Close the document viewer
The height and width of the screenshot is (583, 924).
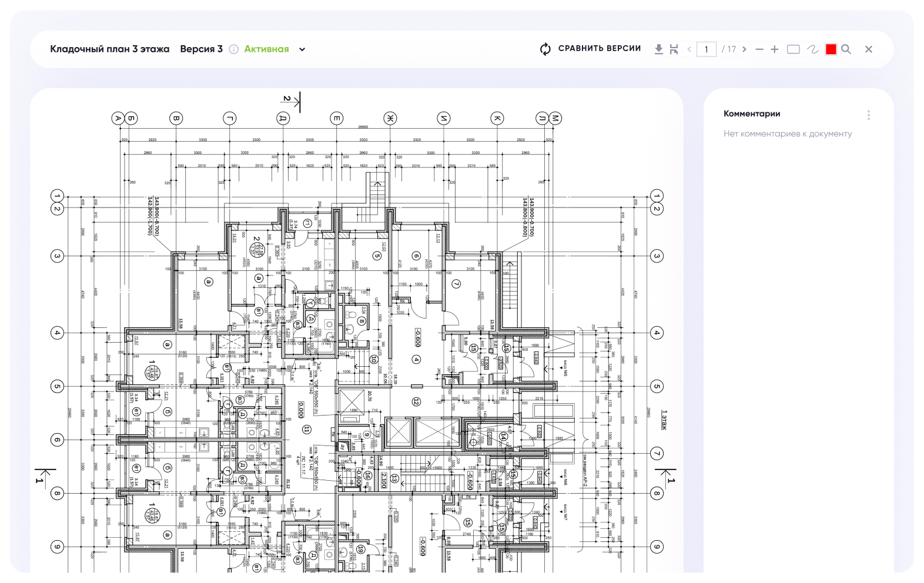tap(869, 49)
